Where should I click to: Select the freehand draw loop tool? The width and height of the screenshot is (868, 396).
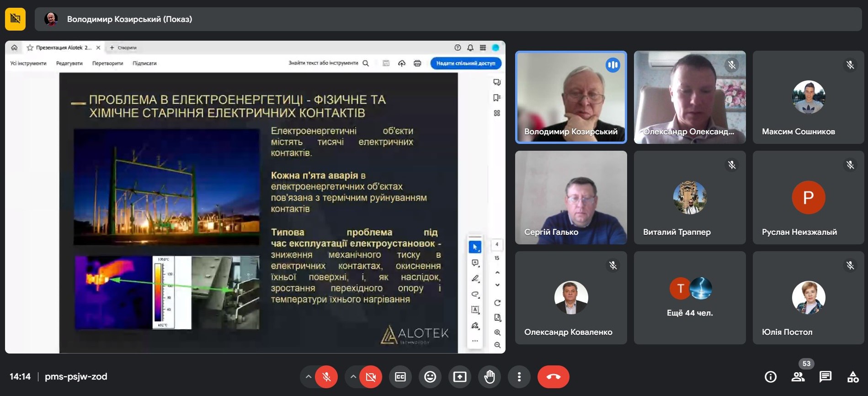tap(475, 294)
